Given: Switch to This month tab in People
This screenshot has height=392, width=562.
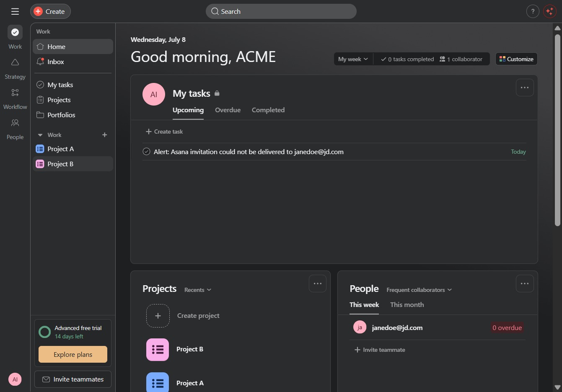Looking at the screenshot, I should 407,305.
